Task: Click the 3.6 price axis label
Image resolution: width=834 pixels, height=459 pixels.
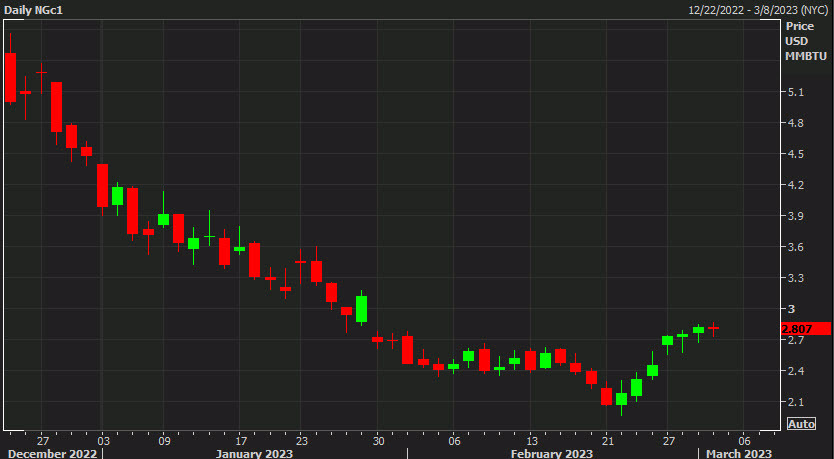Action: 796,247
